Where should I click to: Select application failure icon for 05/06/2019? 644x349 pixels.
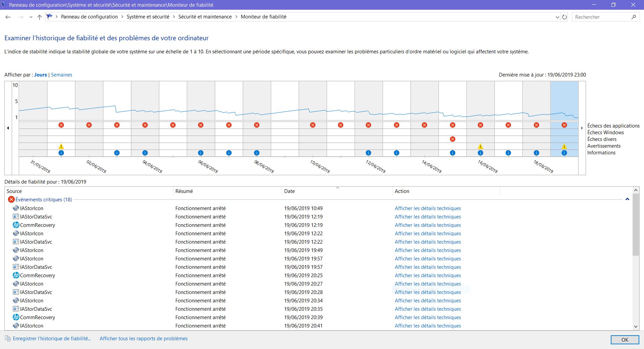pos(173,125)
